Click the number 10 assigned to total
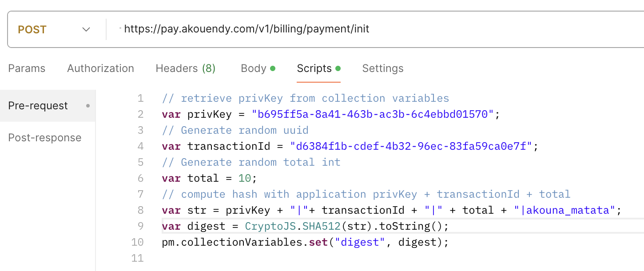Viewport: 644px width, 271px height. click(x=244, y=178)
